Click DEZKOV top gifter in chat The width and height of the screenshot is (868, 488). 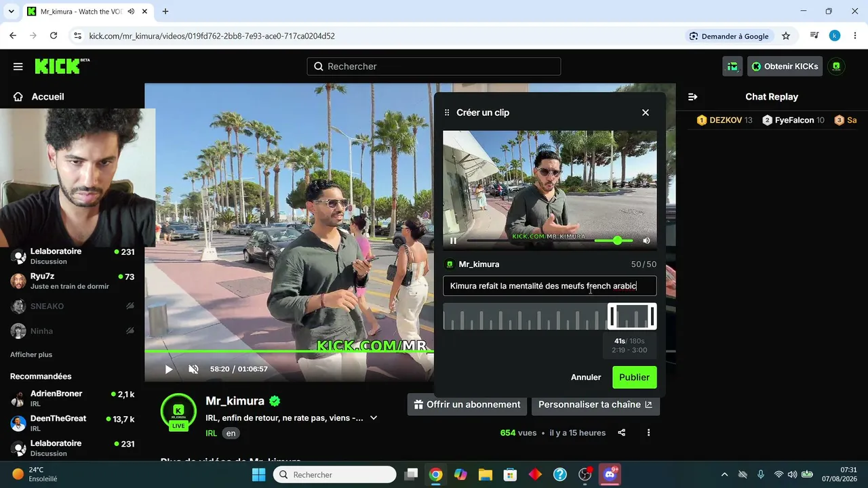[x=724, y=121]
